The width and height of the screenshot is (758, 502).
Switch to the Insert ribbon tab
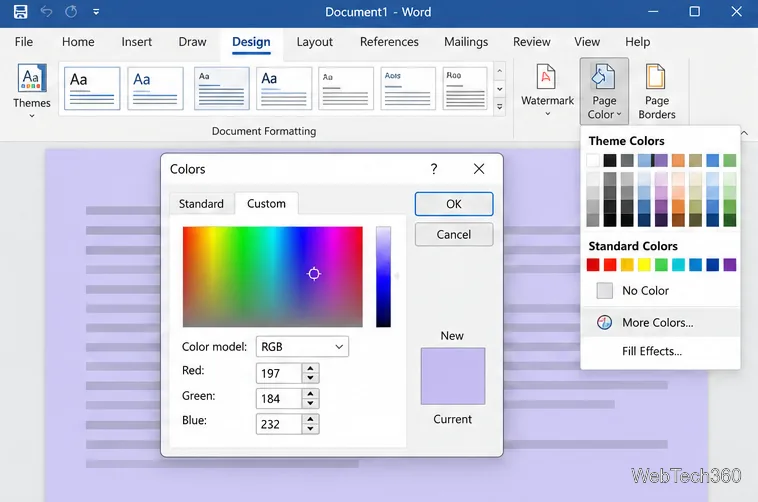click(x=136, y=42)
